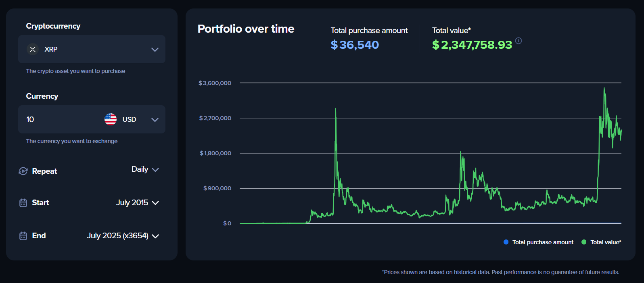
Task: Select the Repeat frequency icon
Action: point(23,171)
